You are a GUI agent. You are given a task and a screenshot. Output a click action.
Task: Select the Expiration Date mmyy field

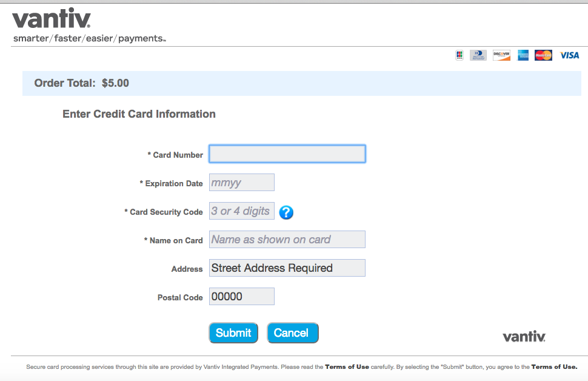[x=241, y=183]
